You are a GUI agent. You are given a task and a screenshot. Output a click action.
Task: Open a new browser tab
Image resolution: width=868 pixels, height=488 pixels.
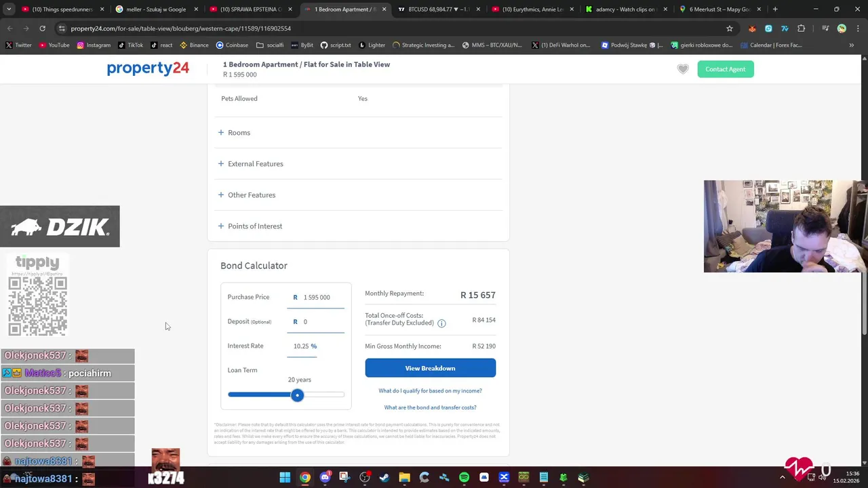tap(775, 9)
